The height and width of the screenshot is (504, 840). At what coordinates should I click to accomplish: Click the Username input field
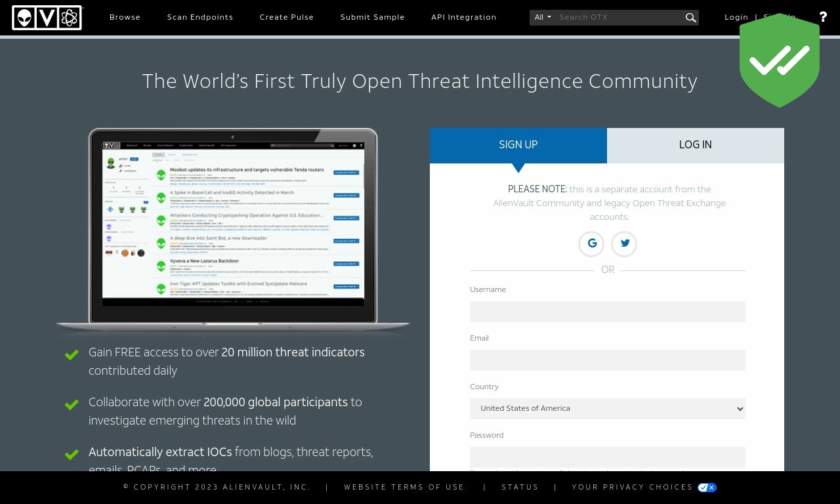point(608,312)
